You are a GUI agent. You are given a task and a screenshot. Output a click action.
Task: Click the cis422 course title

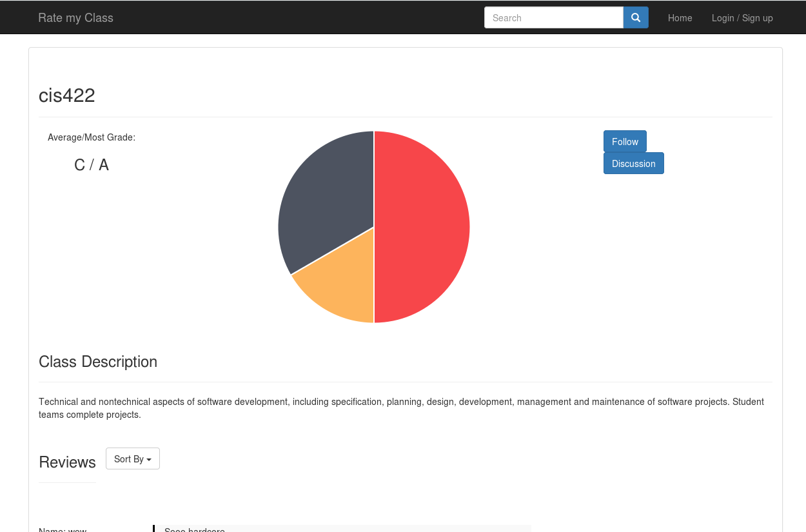point(66,95)
